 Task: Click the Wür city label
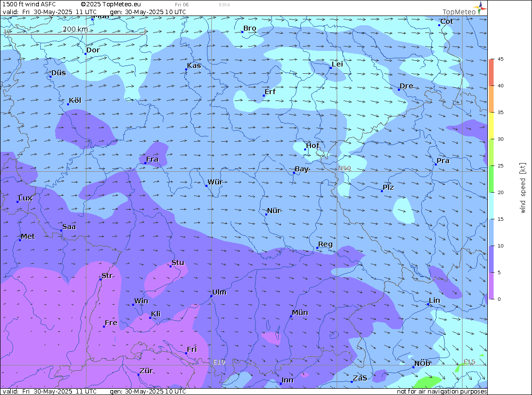215,182
